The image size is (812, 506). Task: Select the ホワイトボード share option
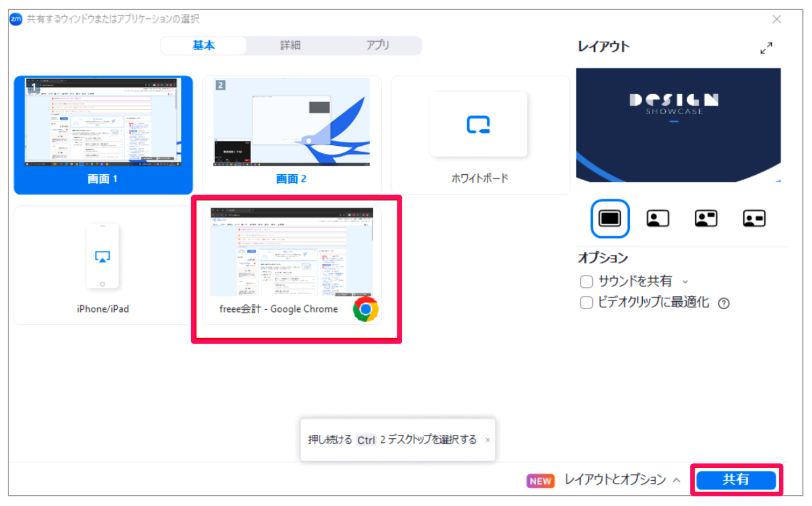tap(480, 135)
